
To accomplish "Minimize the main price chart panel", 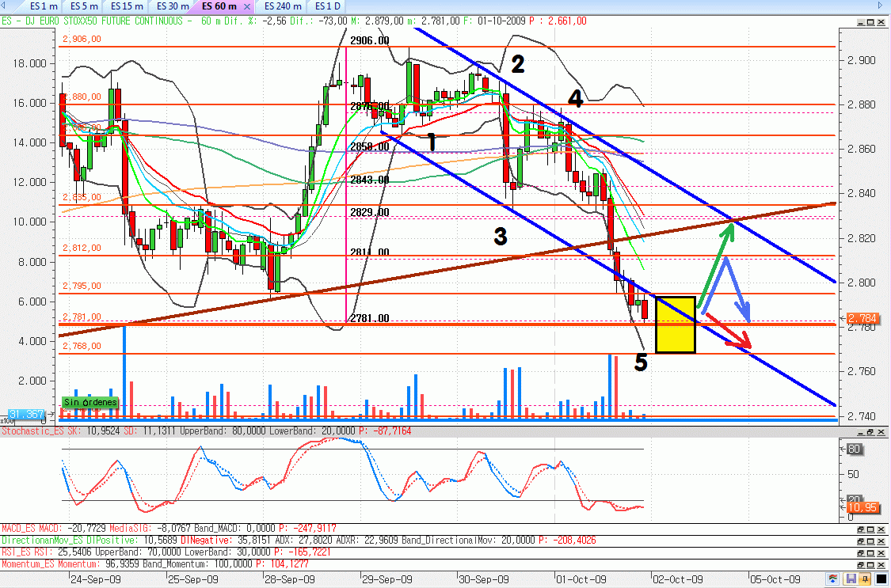I will pos(861,22).
